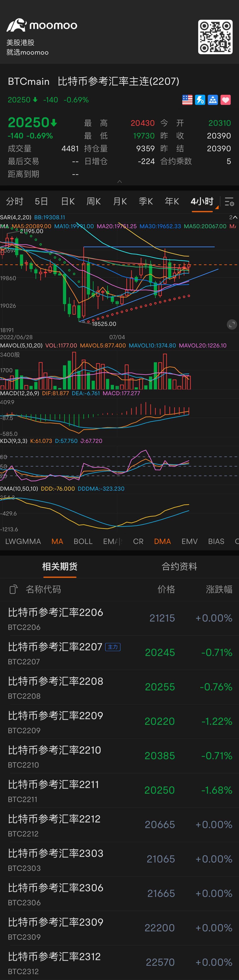Screen dimensions: 239x980
Task: Tap the 20245 price of BTC2207
Action: point(160,652)
